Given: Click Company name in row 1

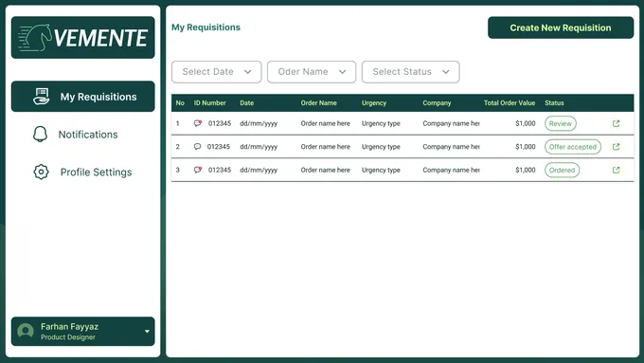Looking at the screenshot, I should click(452, 124).
